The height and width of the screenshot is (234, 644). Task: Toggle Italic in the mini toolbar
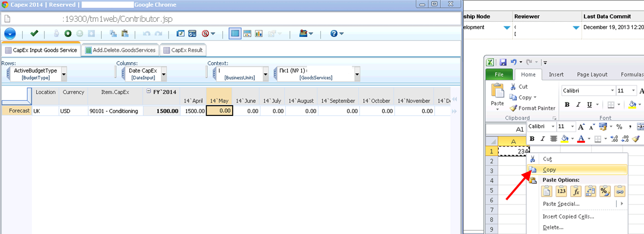click(x=543, y=139)
